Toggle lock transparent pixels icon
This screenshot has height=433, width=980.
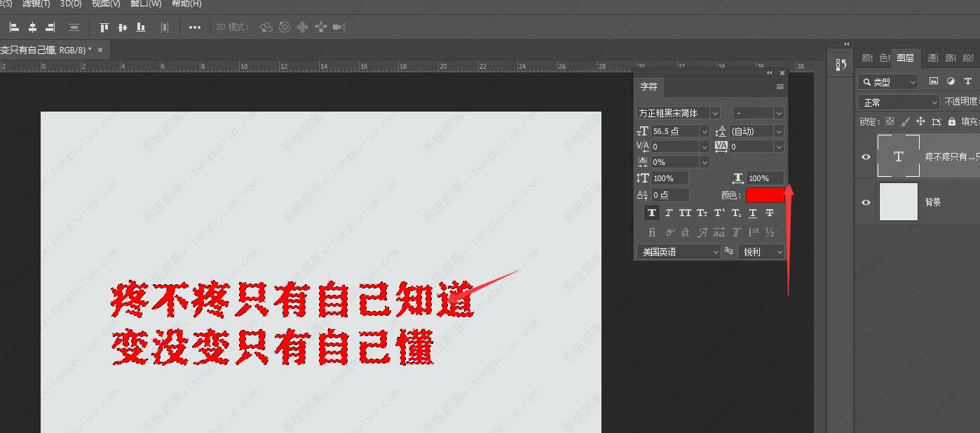(x=890, y=121)
